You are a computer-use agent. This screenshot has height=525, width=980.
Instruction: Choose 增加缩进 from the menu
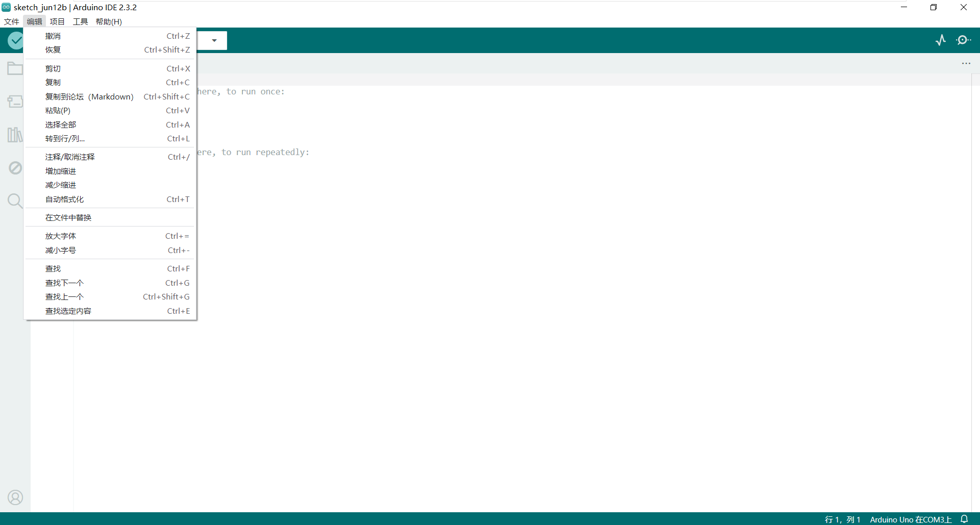click(110, 171)
